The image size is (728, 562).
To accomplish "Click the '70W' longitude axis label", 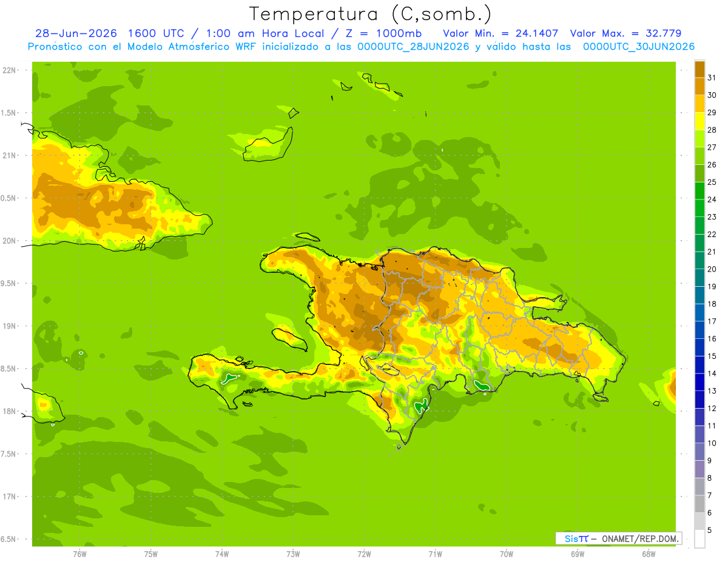I will point(507,554).
